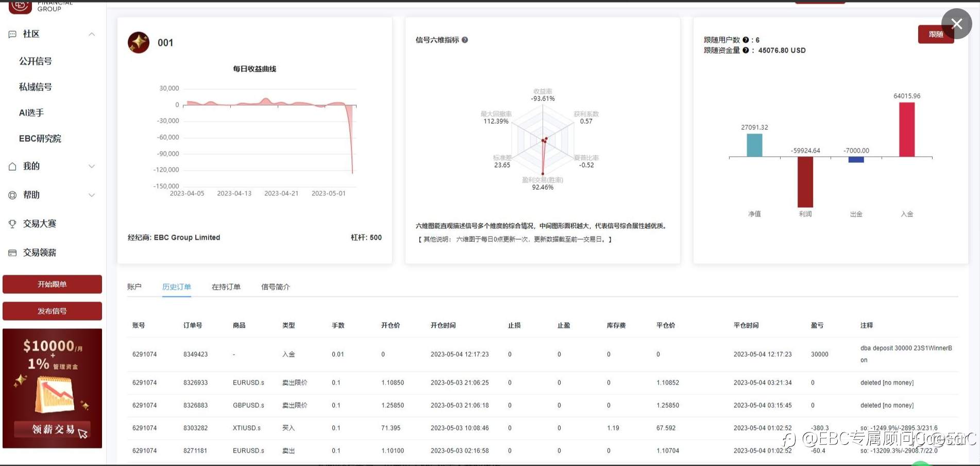Click the 订单号 column header
This screenshot has width=980, height=466.
pos(193,325)
